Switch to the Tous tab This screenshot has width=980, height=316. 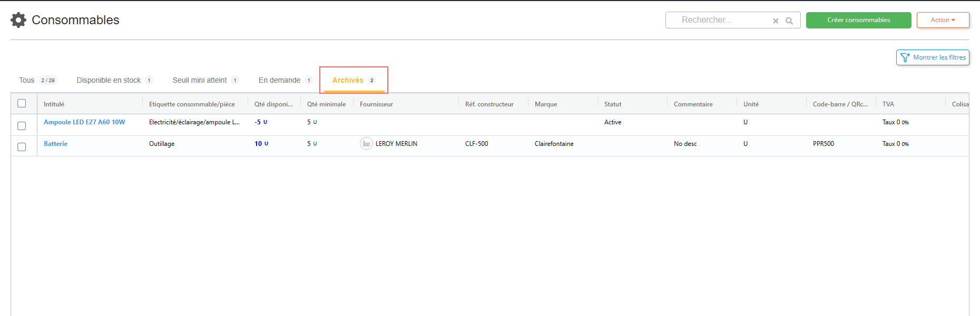click(x=27, y=80)
